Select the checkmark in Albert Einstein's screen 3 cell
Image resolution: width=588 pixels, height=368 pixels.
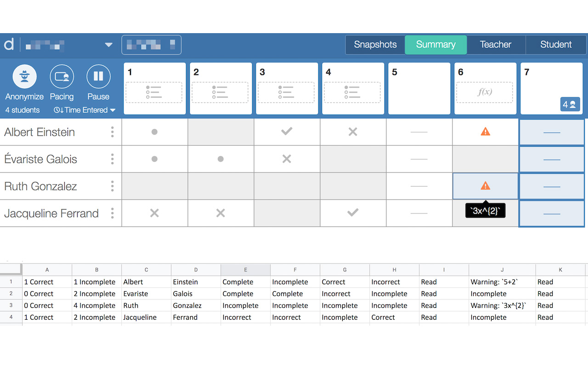click(287, 132)
